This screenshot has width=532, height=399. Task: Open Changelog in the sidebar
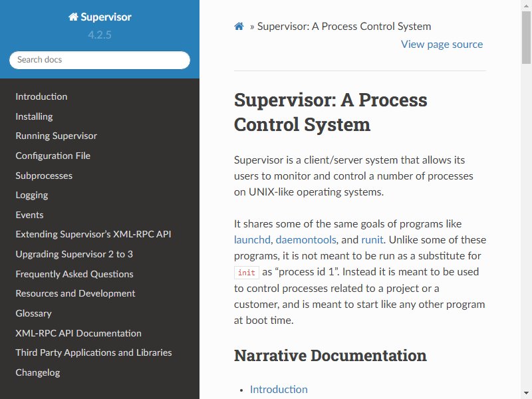tap(38, 373)
